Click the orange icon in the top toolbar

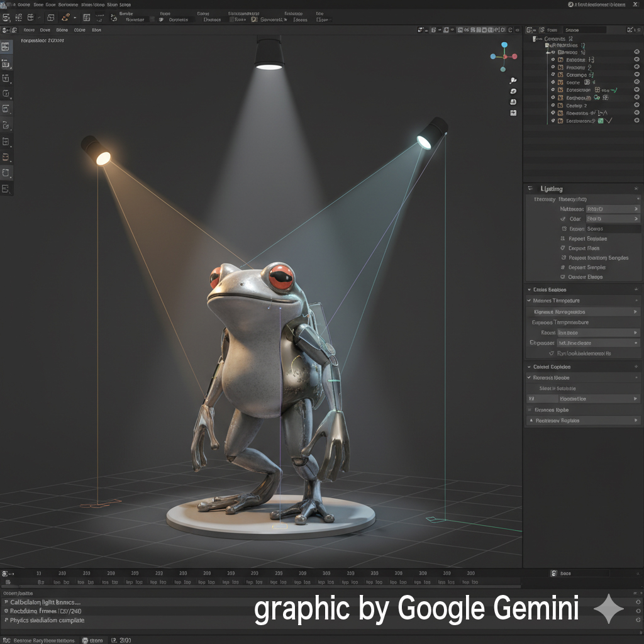click(65, 18)
